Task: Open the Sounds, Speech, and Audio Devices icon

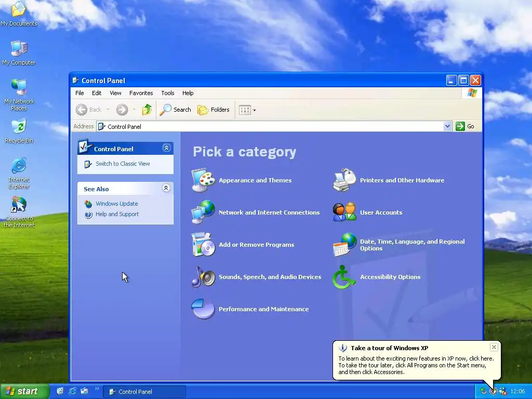Action: (x=203, y=277)
